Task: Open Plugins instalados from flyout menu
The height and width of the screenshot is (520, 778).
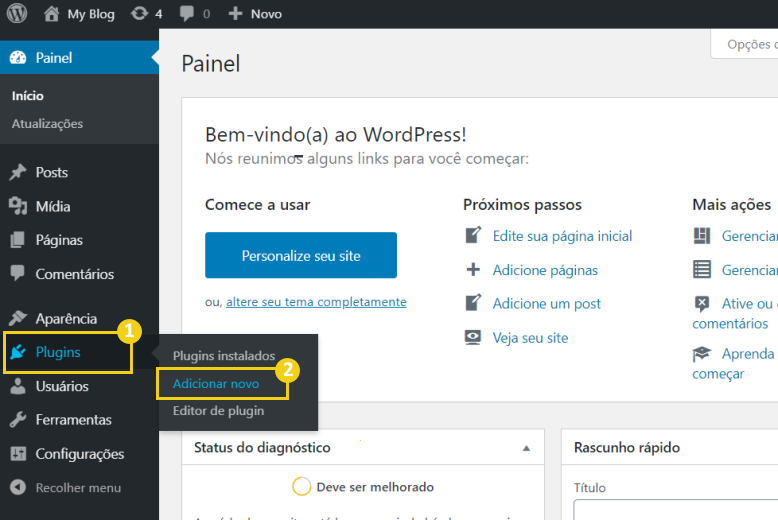Action: point(224,356)
